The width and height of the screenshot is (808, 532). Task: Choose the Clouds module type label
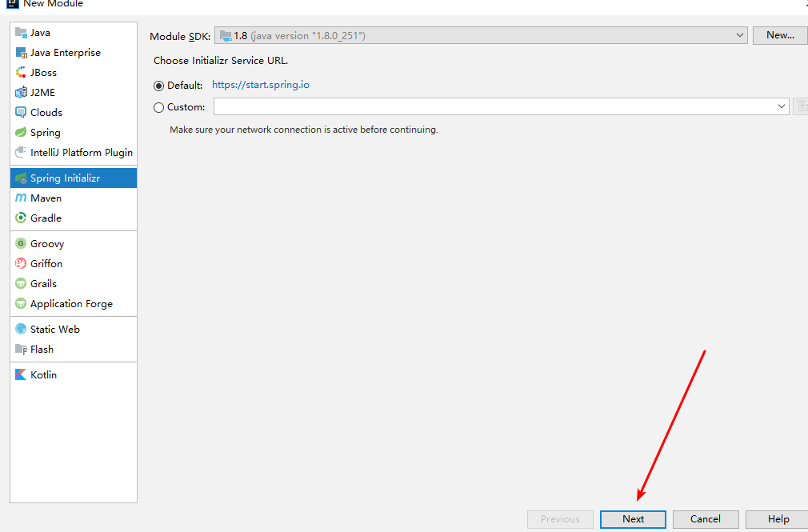tap(46, 112)
